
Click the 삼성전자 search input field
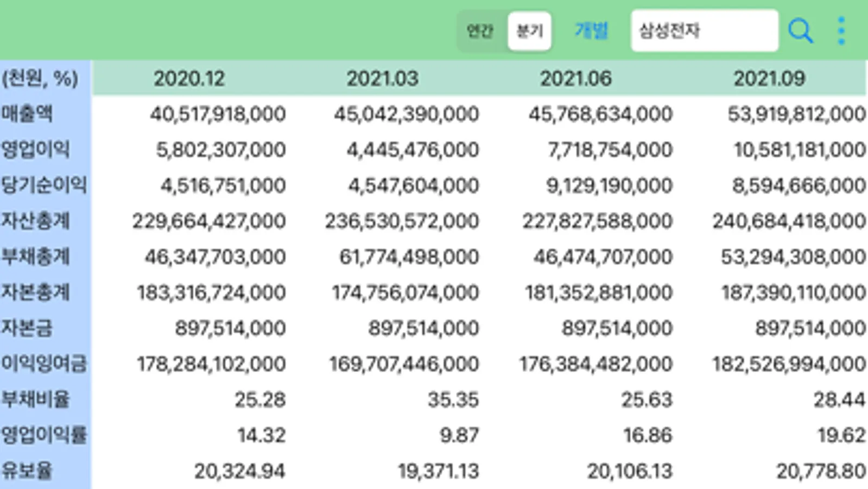point(704,30)
